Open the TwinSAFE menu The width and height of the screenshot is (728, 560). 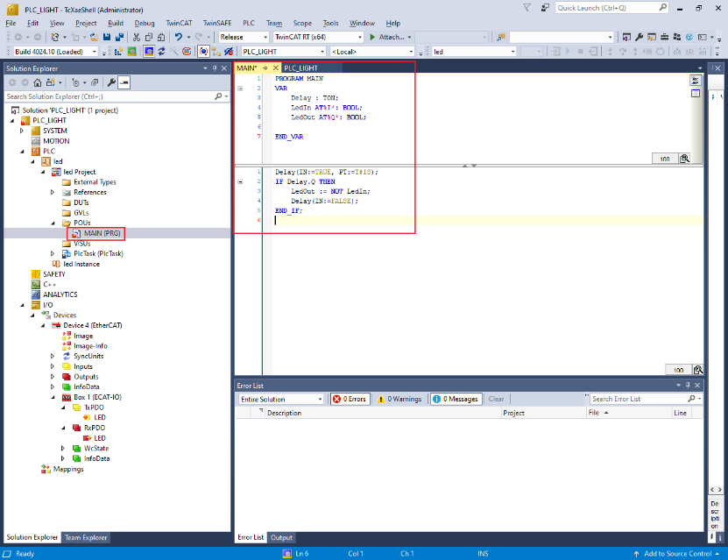(216, 23)
